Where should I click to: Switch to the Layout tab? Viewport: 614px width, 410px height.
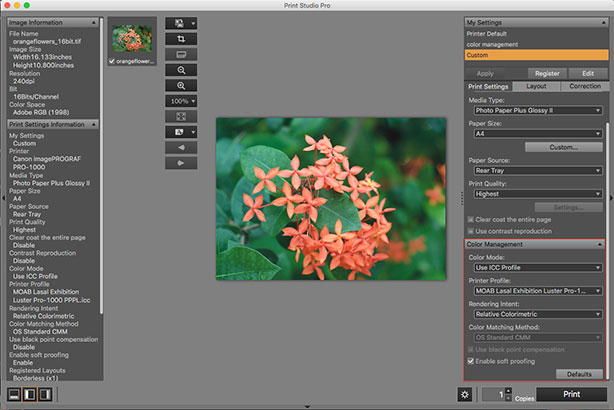[536, 86]
